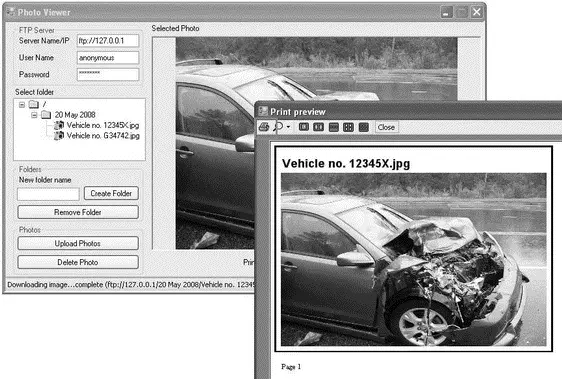Select Vehicle no. G34742.jpg in the tree

point(103,136)
